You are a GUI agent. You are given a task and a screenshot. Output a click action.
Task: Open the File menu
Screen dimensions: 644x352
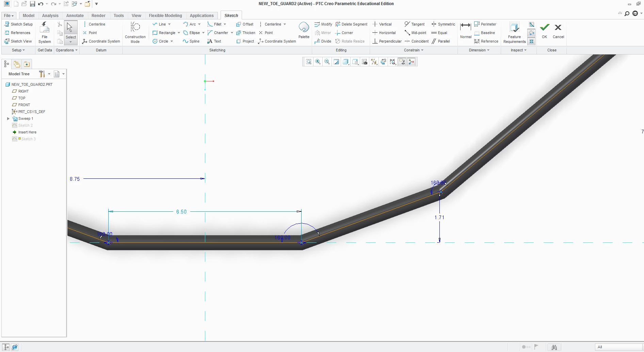point(9,15)
